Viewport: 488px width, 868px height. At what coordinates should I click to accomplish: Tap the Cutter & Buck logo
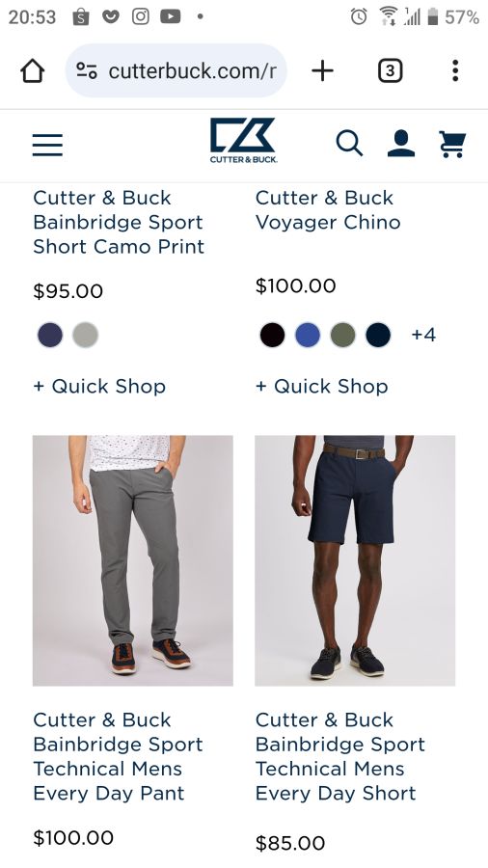point(243,141)
